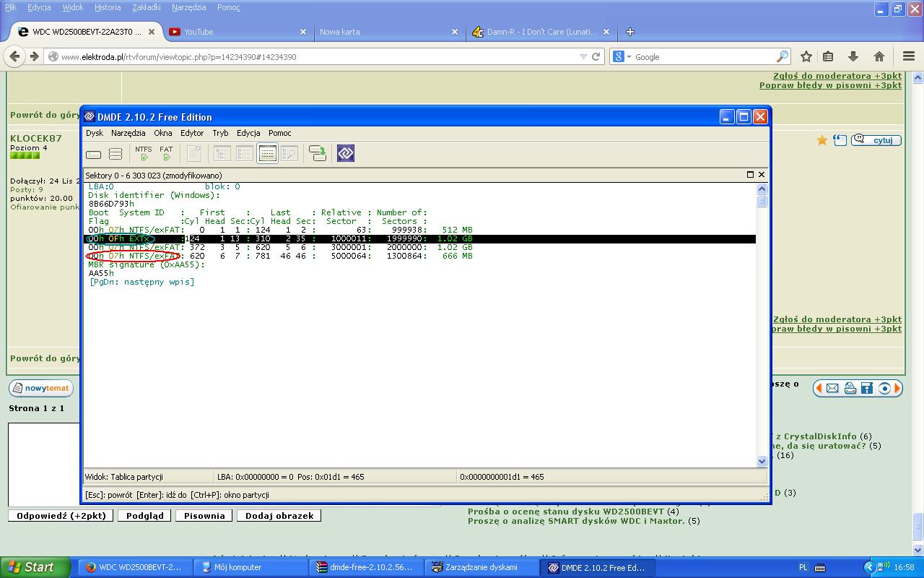Select first NTFS/exFAT partition row 512 MB
This screenshot has height=578, width=924.
280,230
